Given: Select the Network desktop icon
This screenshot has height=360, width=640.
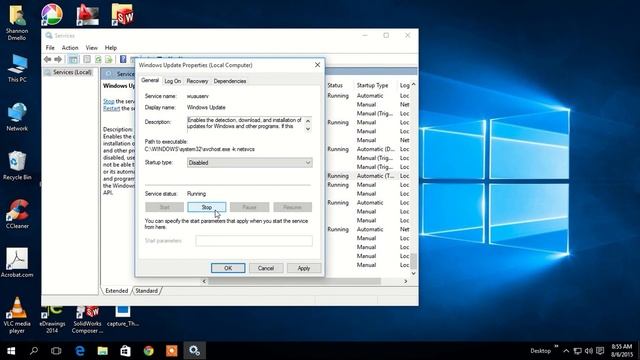Looking at the screenshot, I should click(x=17, y=117).
